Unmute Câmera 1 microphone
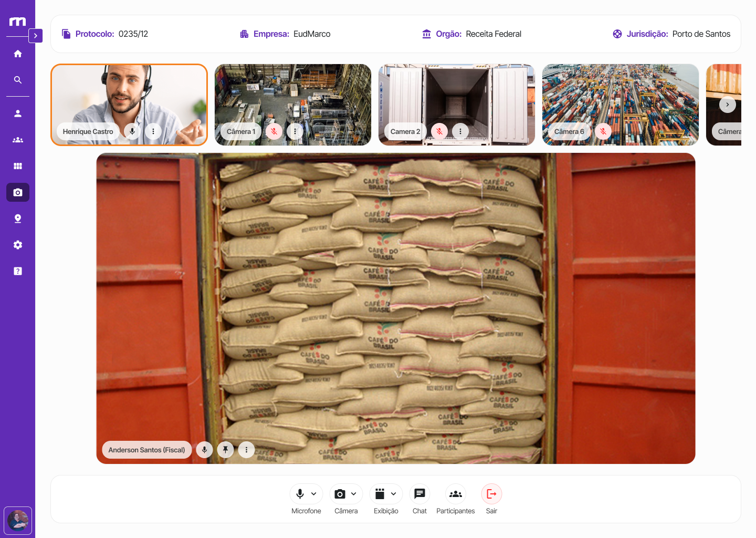 click(274, 131)
